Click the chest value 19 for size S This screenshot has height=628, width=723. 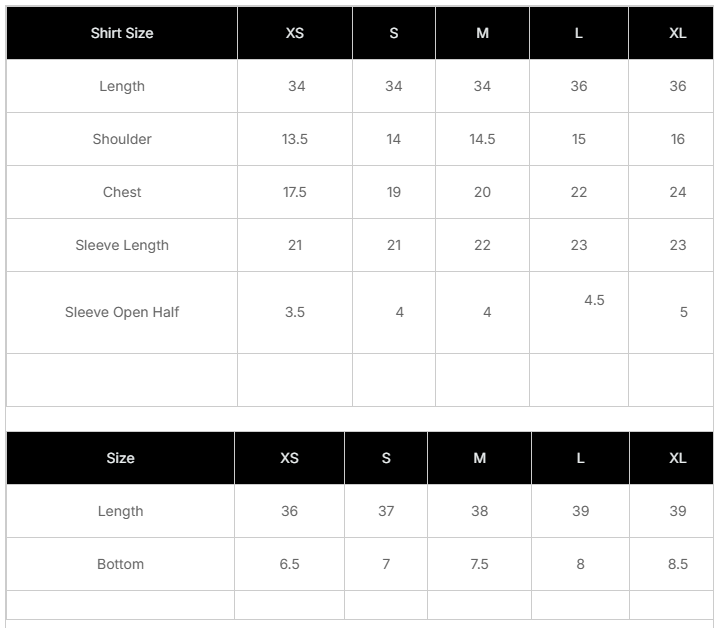394,192
